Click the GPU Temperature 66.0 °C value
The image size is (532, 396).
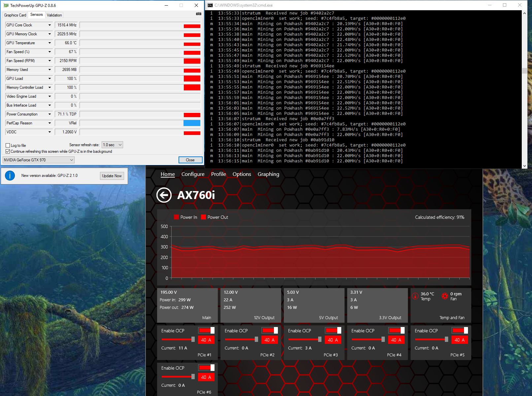click(66, 43)
